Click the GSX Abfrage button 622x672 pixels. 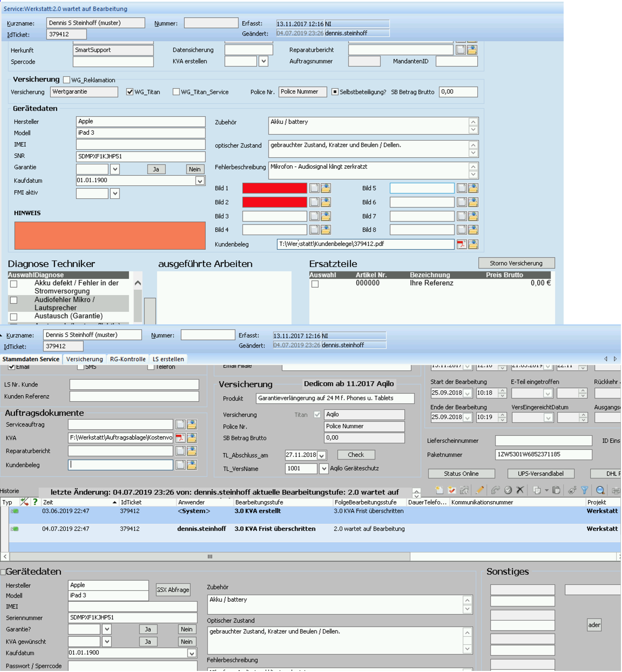pos(173,590)
